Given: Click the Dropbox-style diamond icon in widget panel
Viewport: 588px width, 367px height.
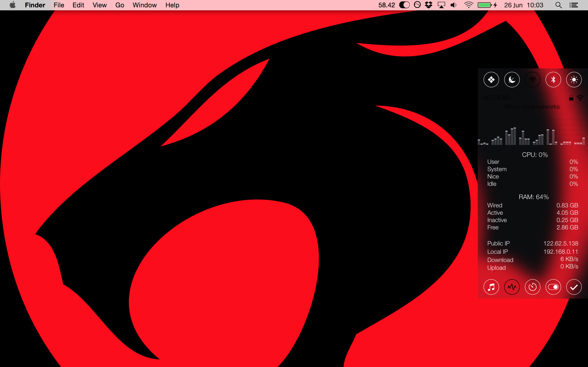Looking at the screenshot, I should click(x=491, y=80).
